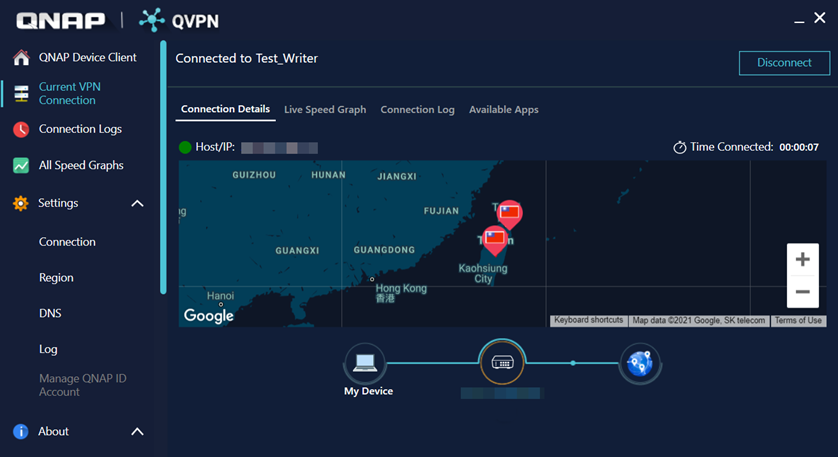Click the Google logo on the map

tap(208, 315)
